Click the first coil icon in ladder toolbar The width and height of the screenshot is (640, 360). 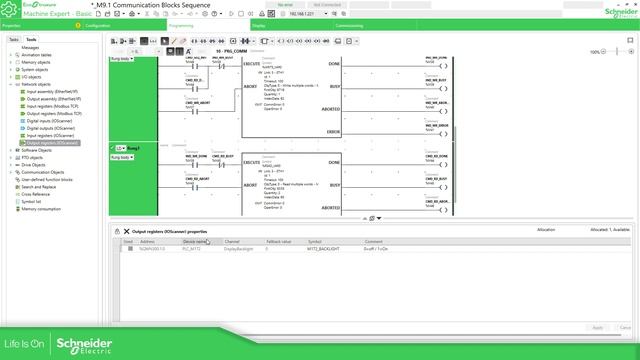pos(281,41)
